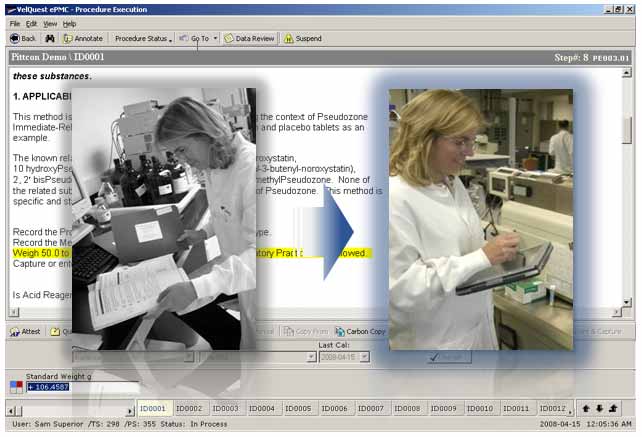642x437 pixels.
Task: Click the Carbon Copy button
Action: (x=360, y=331)
